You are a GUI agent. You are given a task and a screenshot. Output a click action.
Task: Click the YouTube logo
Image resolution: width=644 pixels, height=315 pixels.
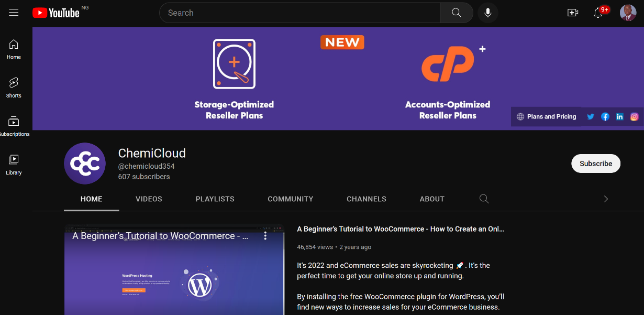pos(56,13)
